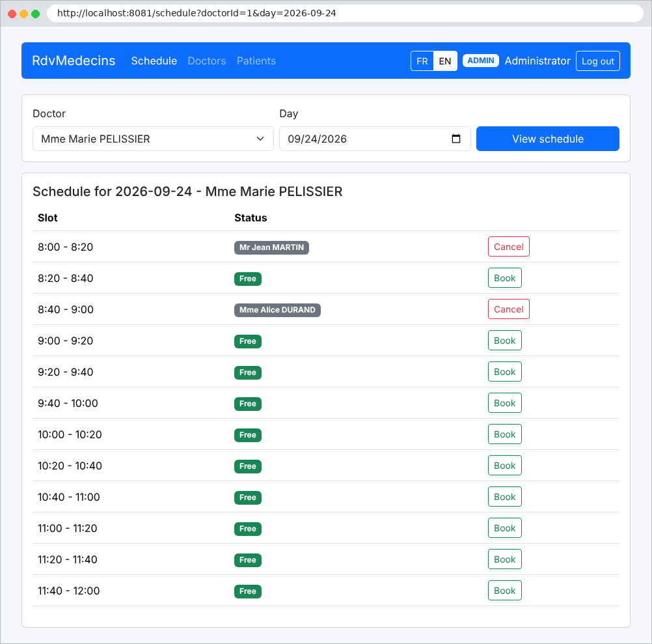
Task: Book the 10:40 - 11:00 slot
Action: (504, 496)
